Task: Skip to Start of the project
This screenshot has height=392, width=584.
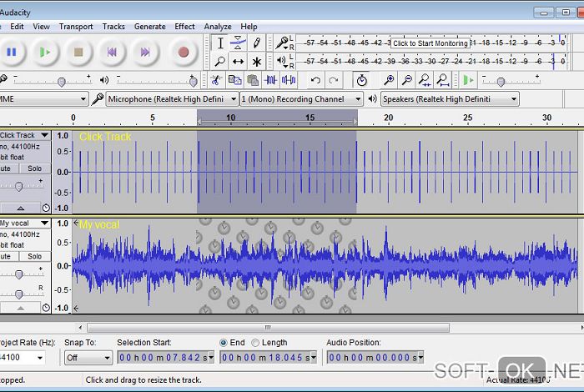Action: click(112, 52)
